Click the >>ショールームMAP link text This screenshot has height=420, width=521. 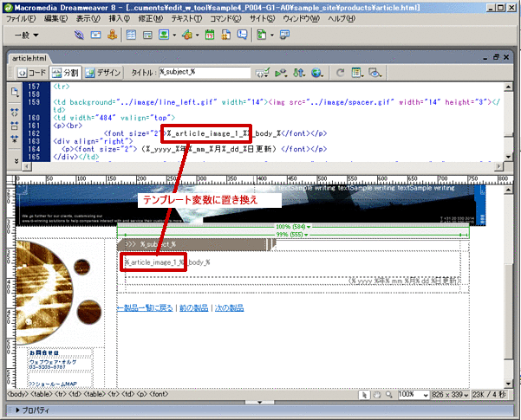coord(53,384)
